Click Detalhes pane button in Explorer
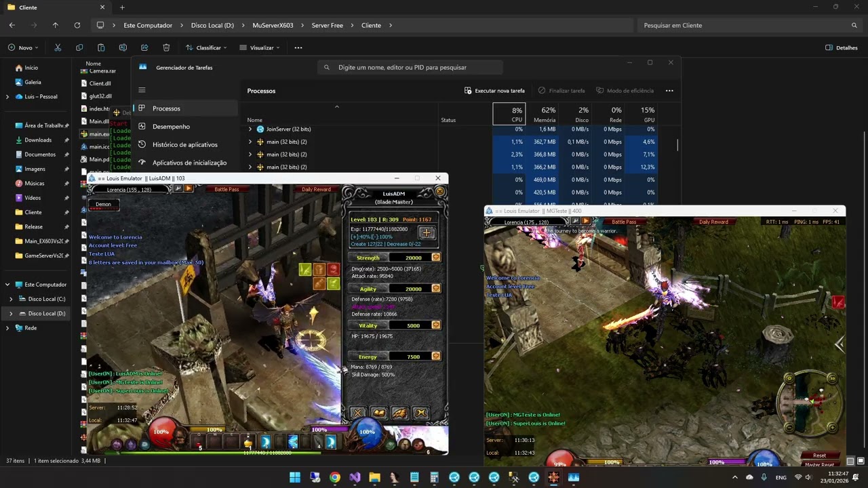 pyautogui.click(x=842, y=47)
